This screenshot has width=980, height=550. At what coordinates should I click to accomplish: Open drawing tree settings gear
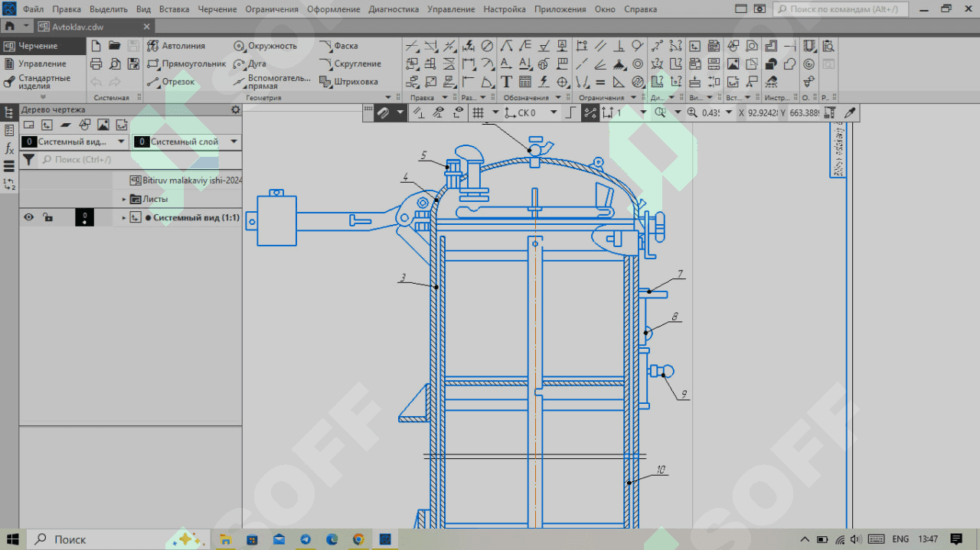click(x=235, y=109)
